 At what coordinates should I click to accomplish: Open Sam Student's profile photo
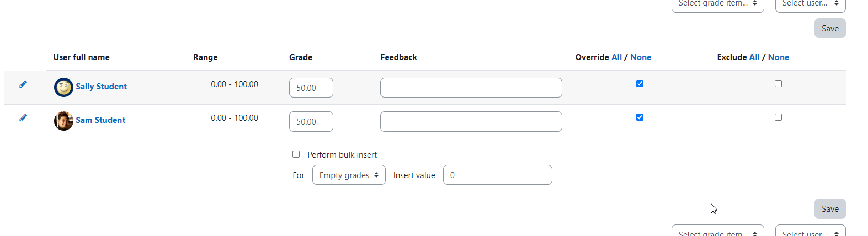63,121
